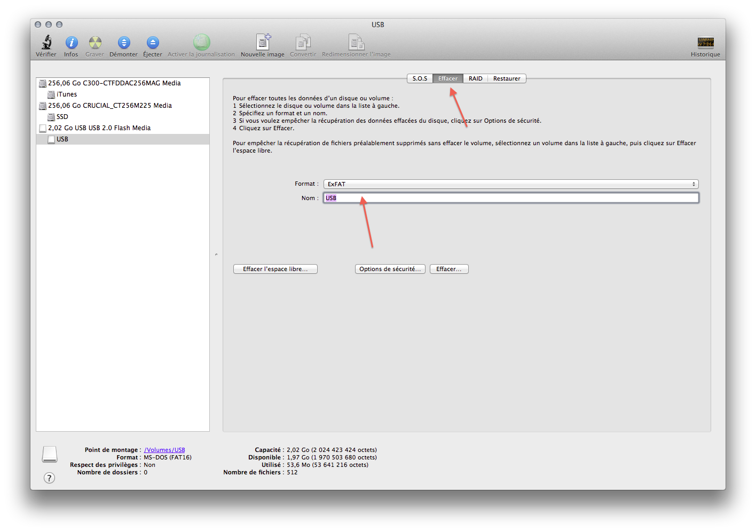756x532 pixels.
Task: Click Effacer l'espace libre… button
Action: point(275,269)
